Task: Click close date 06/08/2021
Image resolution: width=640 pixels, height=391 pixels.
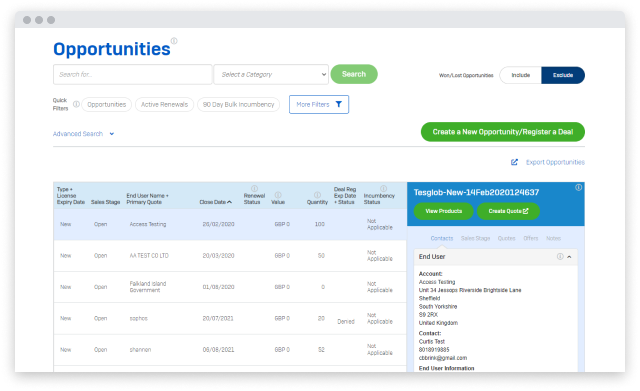Action: tap(218, 350)
